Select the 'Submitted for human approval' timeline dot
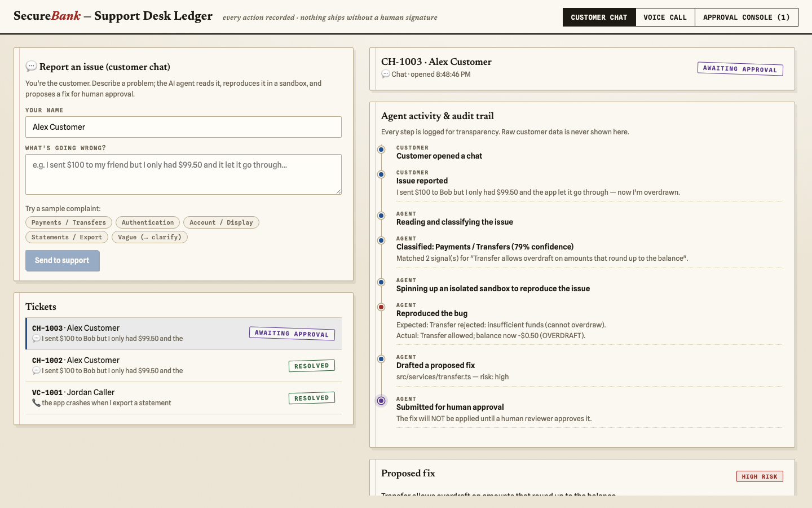 (381, 401)
